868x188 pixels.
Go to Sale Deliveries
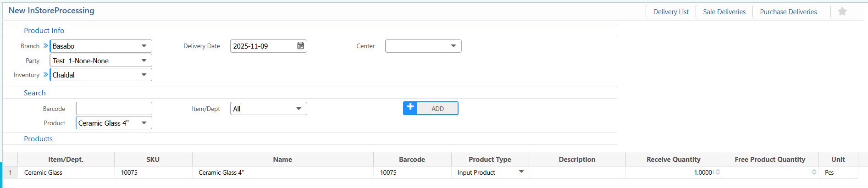coord(724,12)
